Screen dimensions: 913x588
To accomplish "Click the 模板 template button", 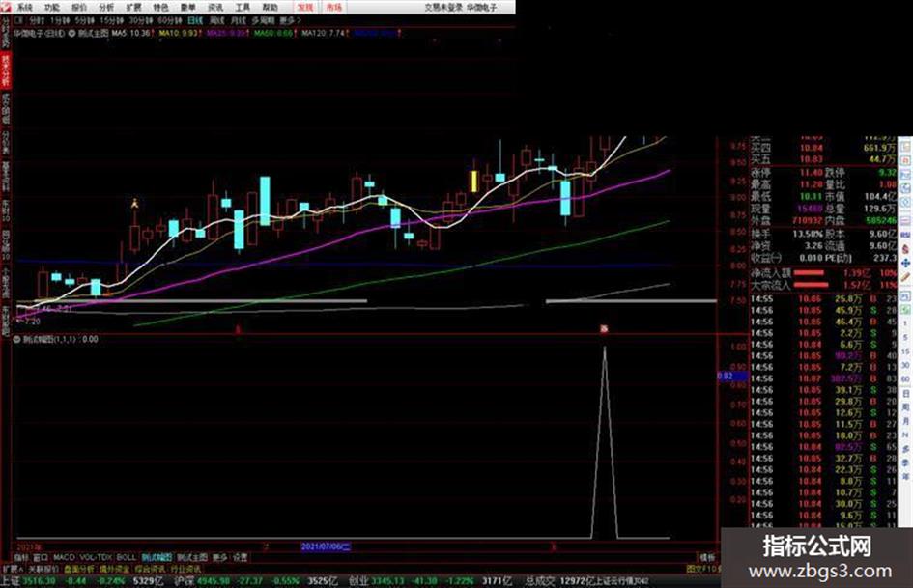I will pos(707,558).
